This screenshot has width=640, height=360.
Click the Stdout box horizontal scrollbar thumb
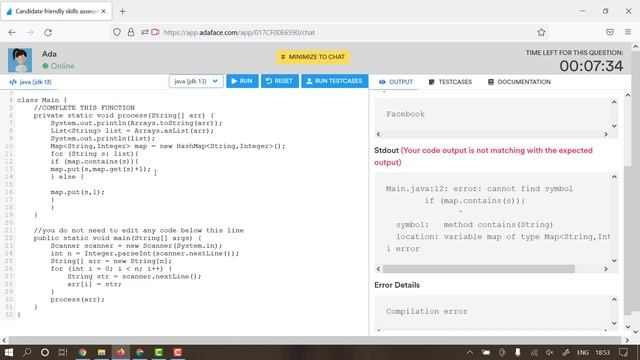[x=479, y=269]
